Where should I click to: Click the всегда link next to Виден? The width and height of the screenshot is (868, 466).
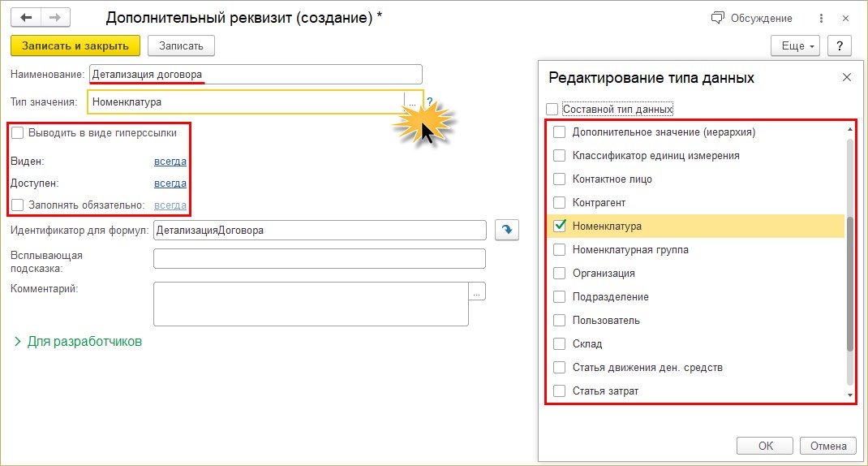(170, 161)
